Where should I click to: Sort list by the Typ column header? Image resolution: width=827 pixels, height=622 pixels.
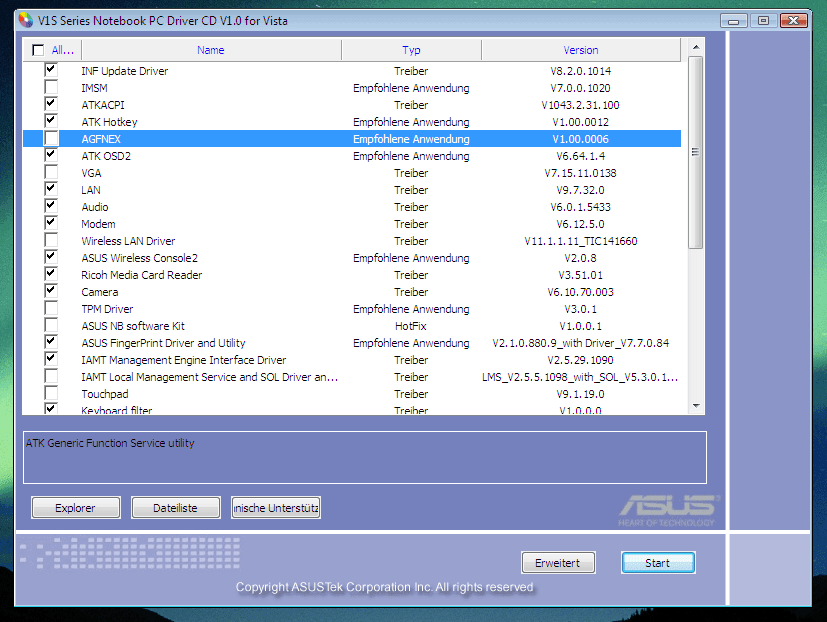point(411,50)
